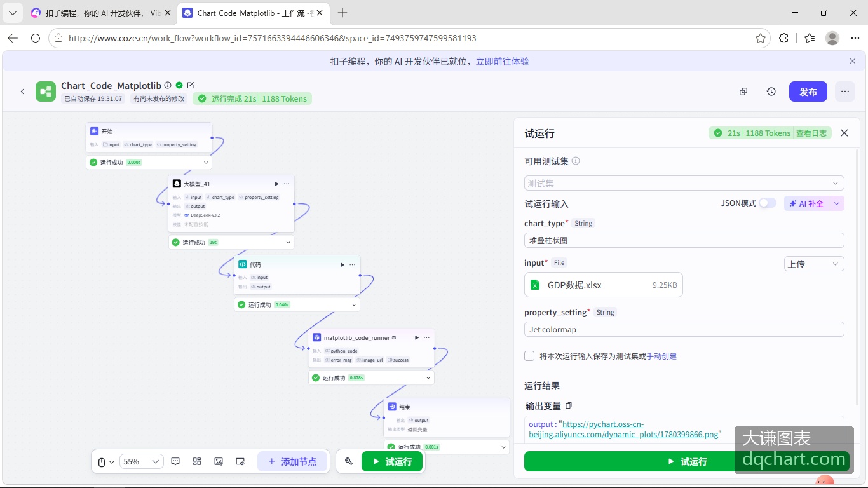Click the 结束 node icon
Viewport: 868px width, 488px height.
coord(392,407)
